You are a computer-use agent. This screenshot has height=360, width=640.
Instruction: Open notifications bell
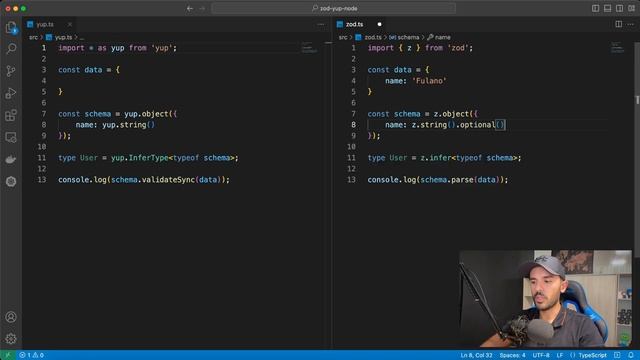pyautogui.click(x=631, y=355)
